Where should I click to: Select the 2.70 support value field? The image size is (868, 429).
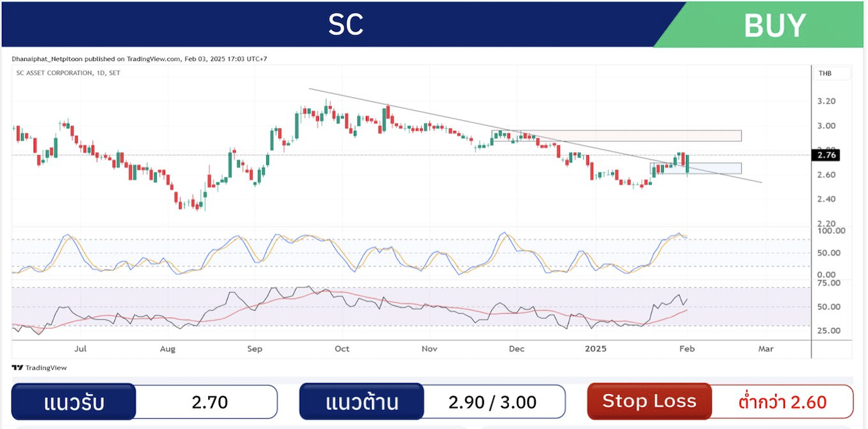point(210,402)
